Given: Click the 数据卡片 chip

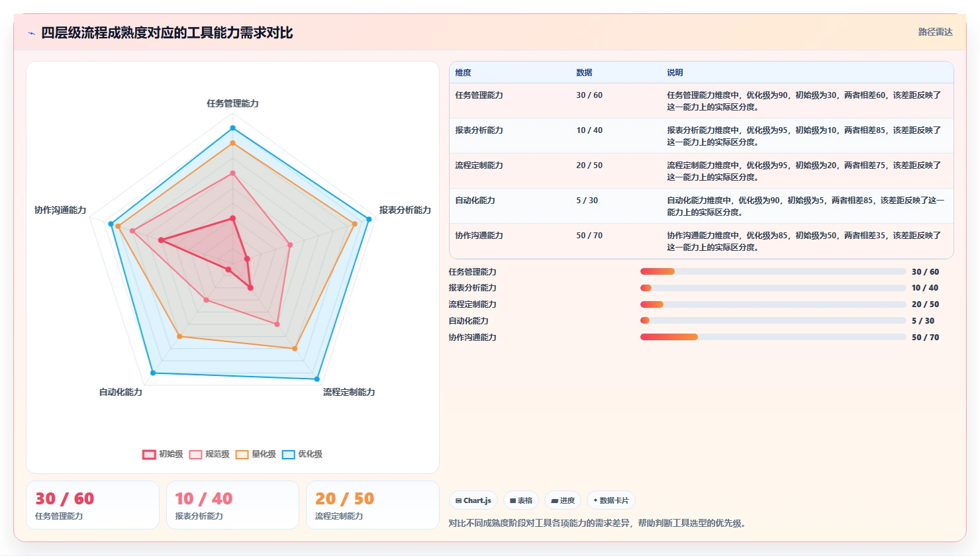Looking at the screenshot, I should tap(611, 500).
